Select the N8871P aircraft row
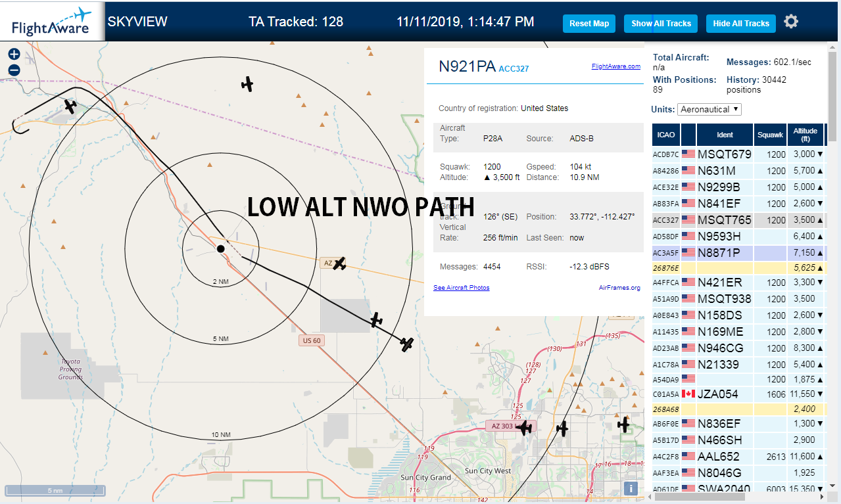This screenshot has height=504, width=841. (738, 253)
